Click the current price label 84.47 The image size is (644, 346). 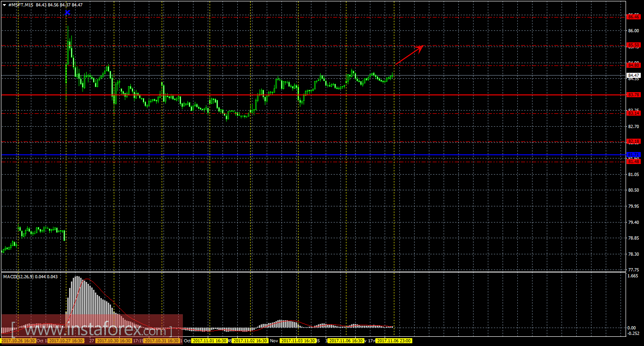tap(634, 75)
